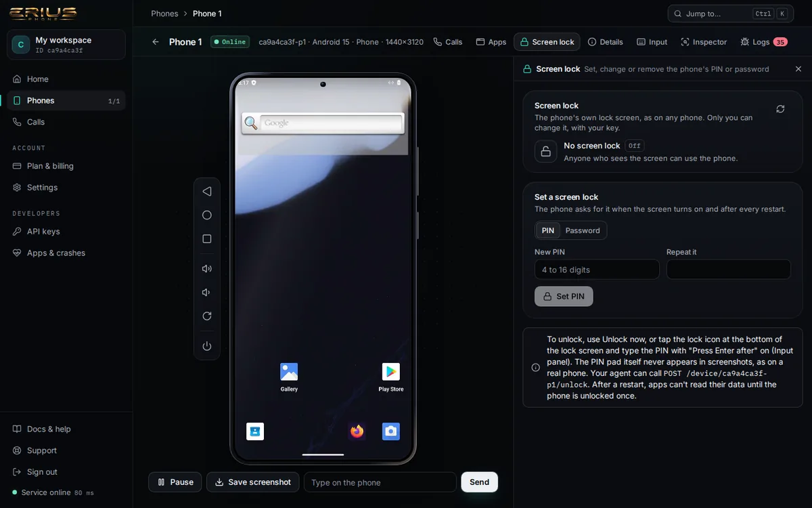Open the My workspace switcher

(x=66, y=45)
